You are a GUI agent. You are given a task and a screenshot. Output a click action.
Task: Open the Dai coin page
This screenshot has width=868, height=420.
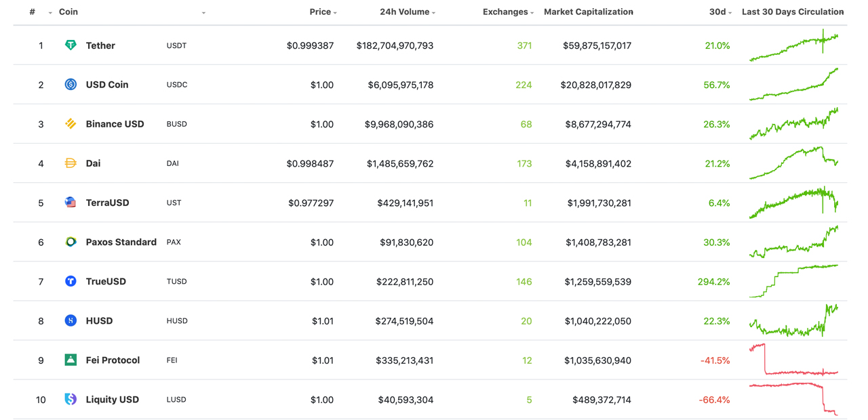coord(93,163)
